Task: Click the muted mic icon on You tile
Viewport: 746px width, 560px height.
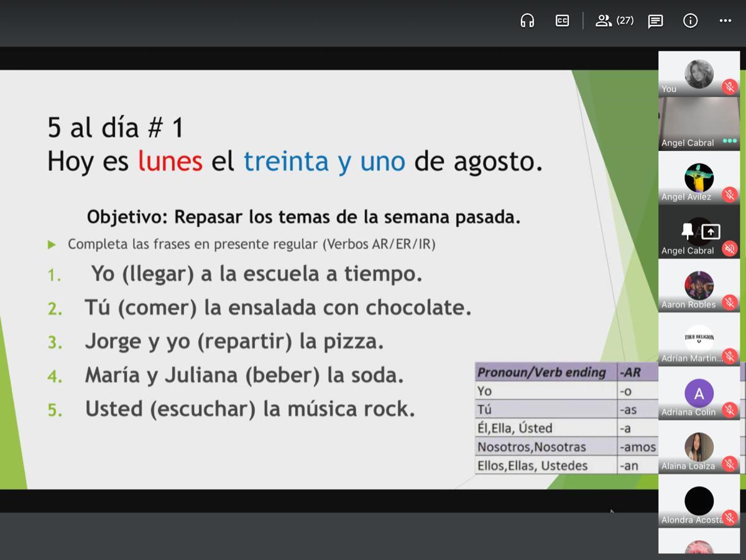Action: [730, 88]
